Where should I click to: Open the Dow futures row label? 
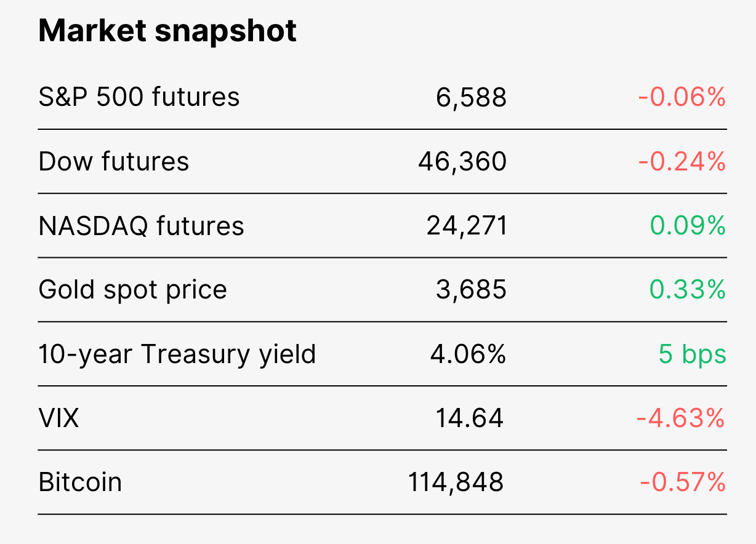(114, 161)
